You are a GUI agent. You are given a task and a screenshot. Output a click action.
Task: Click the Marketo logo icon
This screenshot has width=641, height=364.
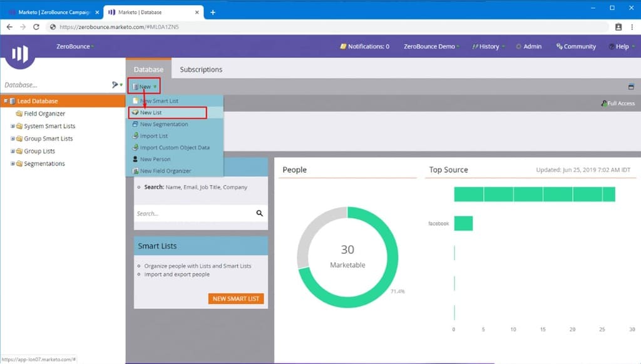point(20,54)
